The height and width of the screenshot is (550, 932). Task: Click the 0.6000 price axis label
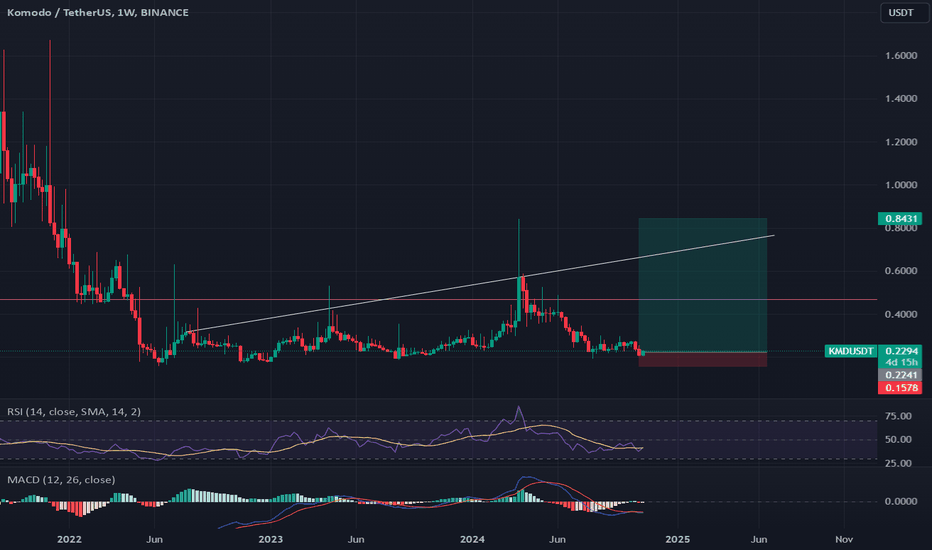point(901,271)
